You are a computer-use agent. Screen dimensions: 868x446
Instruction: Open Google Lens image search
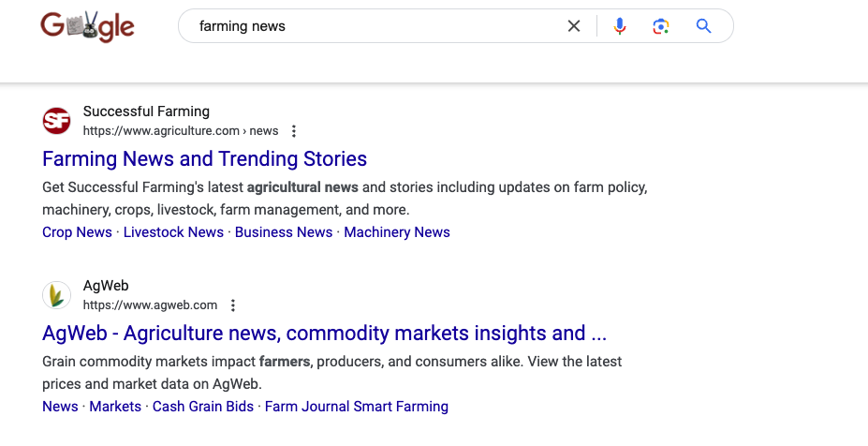[661, 26]
